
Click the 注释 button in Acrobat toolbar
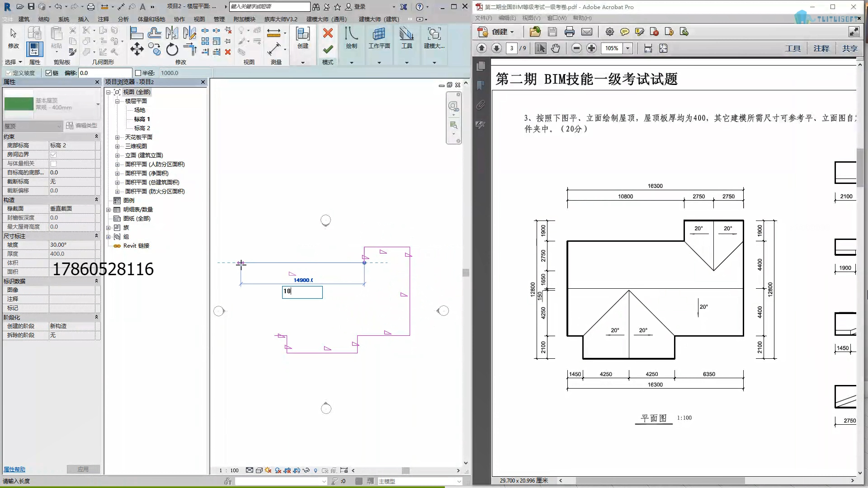pyautogui.click(x=821, y=48)
